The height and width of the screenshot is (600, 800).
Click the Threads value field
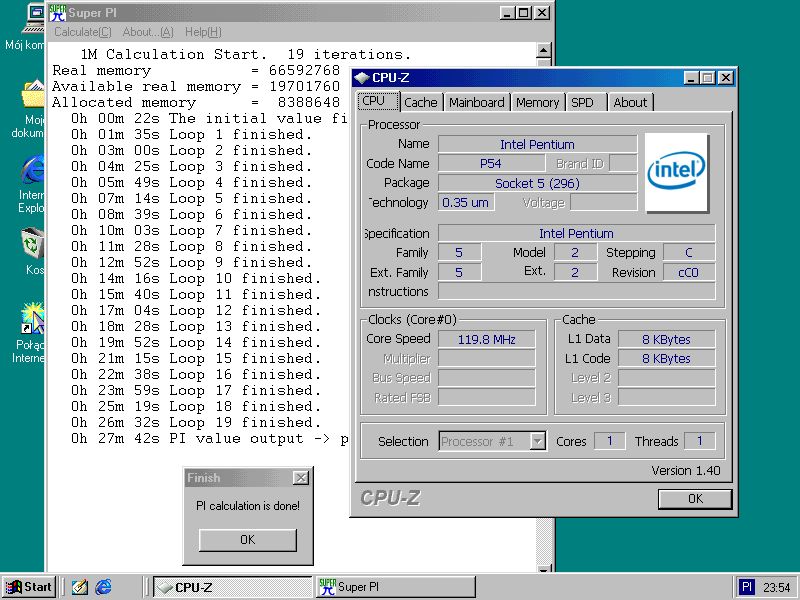click(x=699, y=441)
